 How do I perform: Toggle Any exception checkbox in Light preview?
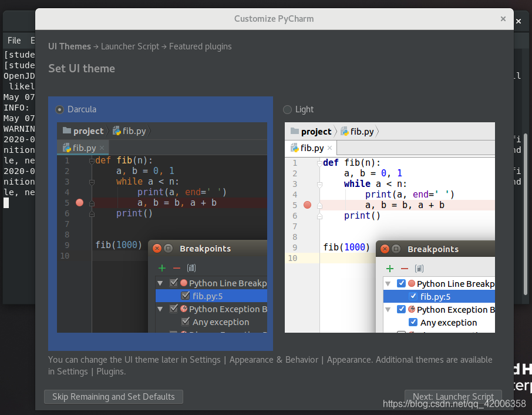[x=413, y=322]
